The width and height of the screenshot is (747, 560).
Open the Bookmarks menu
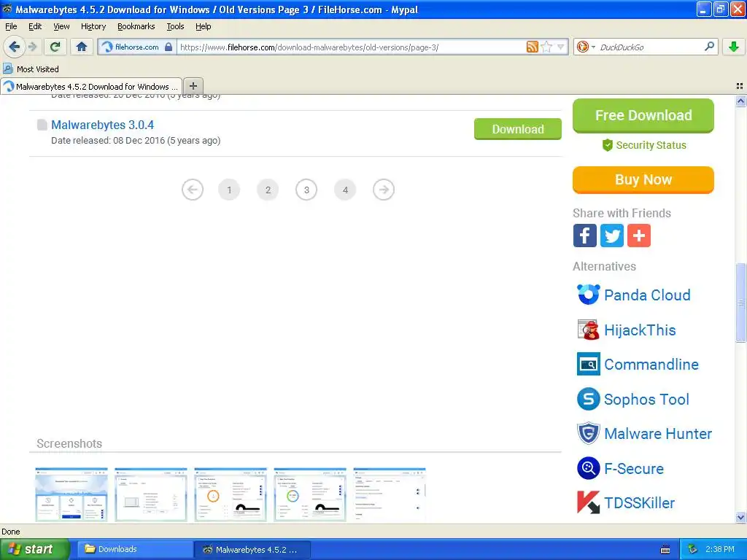[136, 26]
